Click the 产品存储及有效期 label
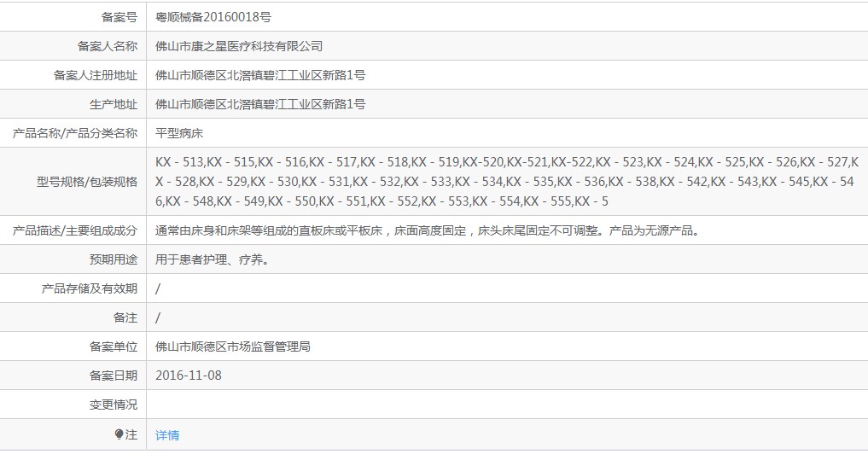Image resolution: width=868 pixels, height=460 pixels. click(x=89, y=288)
